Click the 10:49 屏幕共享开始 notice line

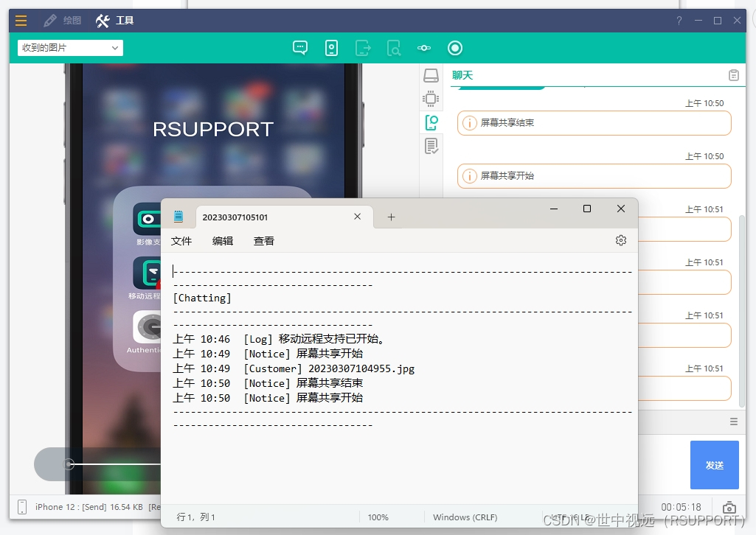(x=268, y=354)
